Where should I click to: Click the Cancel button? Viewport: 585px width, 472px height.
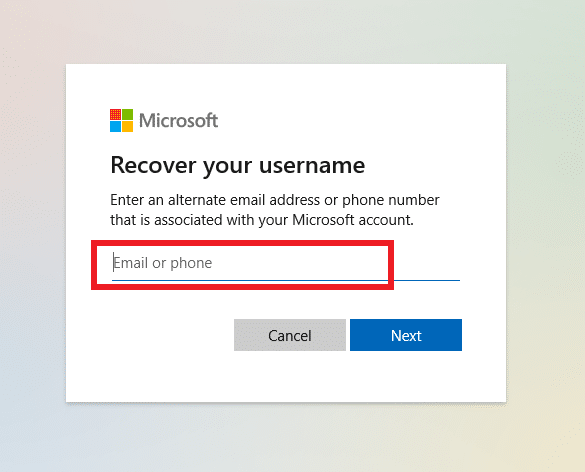290,335
